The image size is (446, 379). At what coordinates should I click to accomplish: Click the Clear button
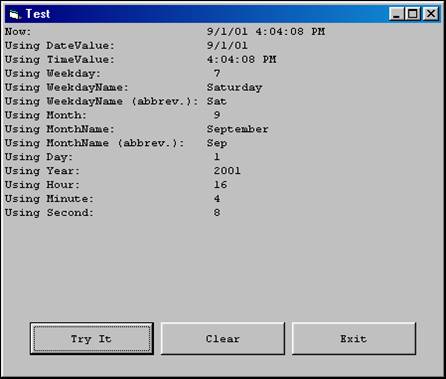[x=223, y=338]
